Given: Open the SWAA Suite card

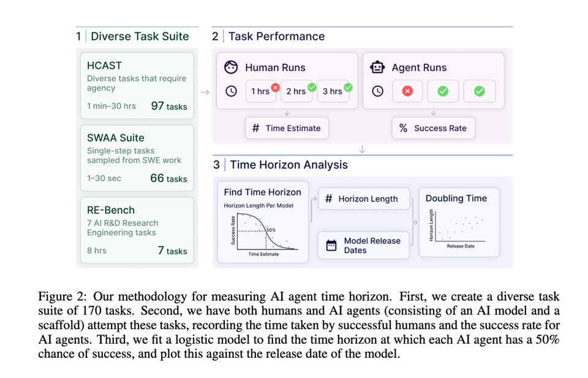Looking at the screenshot, I should [x=137, y=158].
